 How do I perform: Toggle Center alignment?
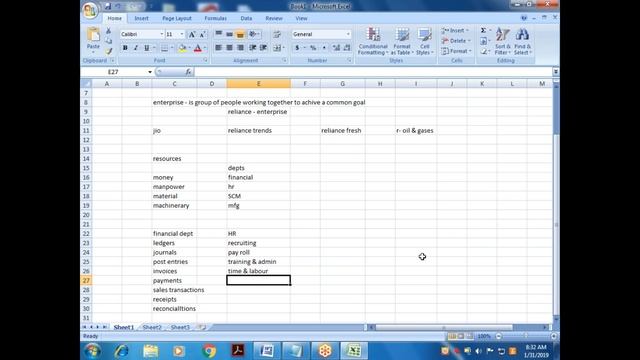pos(229,48)
